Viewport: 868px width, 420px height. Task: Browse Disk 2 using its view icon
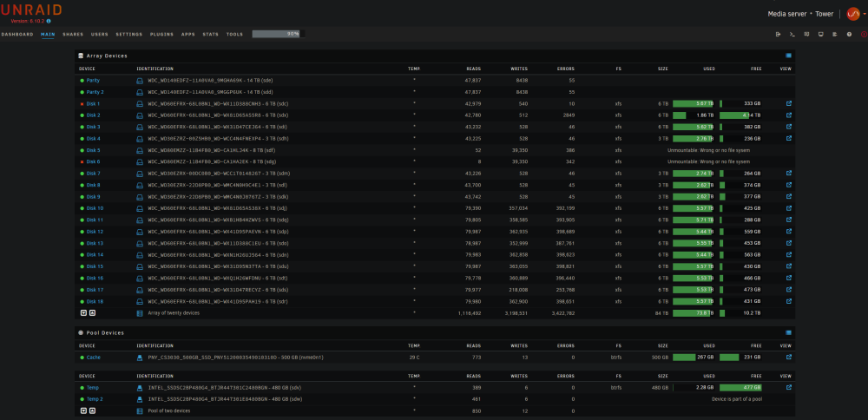tap(789, 115)
